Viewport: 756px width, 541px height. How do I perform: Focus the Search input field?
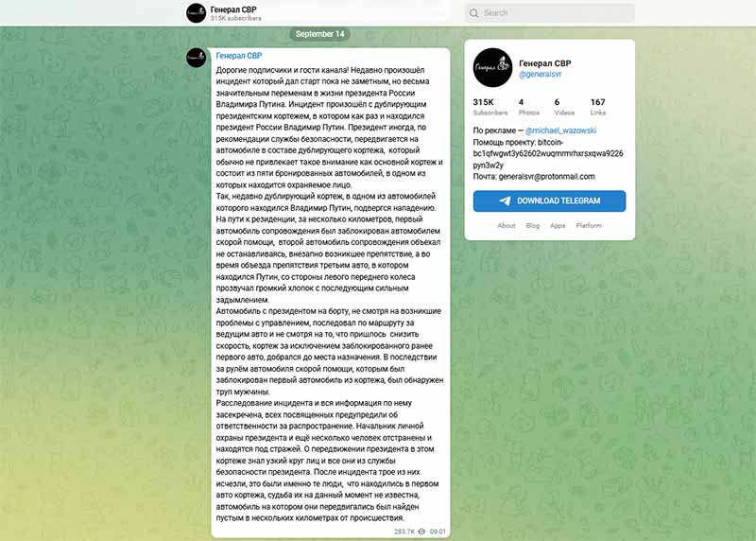coord(550,13)
